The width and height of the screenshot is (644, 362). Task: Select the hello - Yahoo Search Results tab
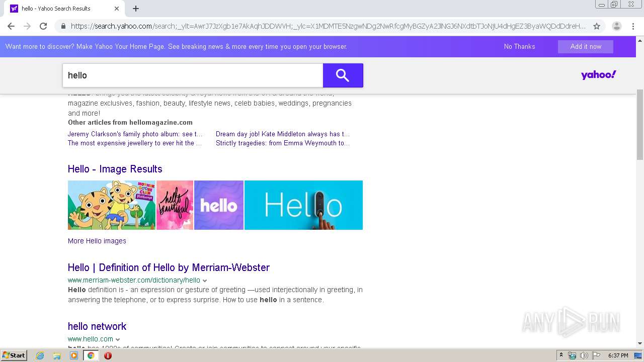(x=65, y=9)
